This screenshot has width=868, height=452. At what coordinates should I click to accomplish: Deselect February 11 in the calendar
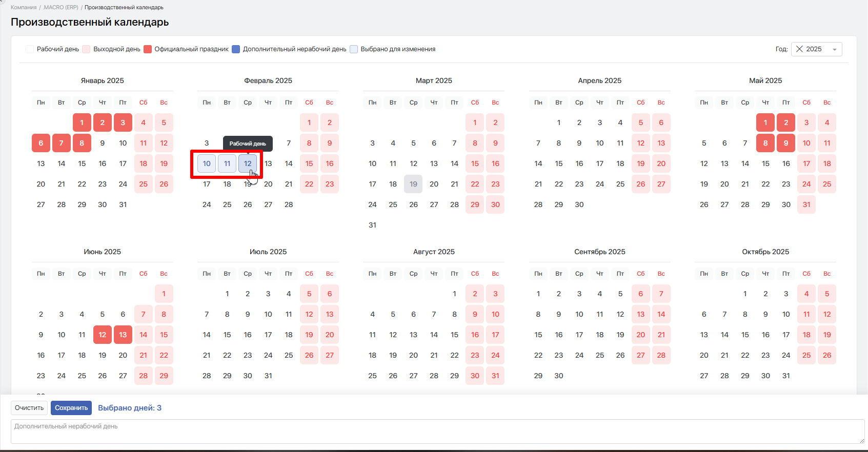[227, 164]
